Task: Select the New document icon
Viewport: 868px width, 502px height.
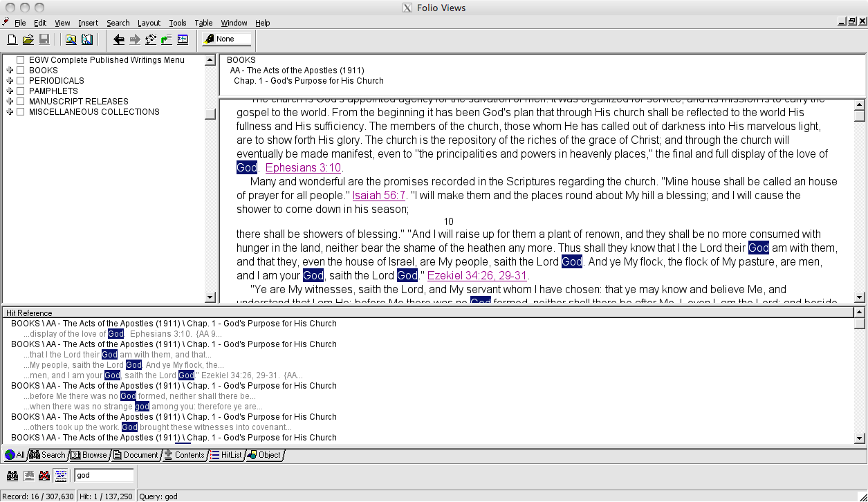Action: pyautogui.click(x=12, y=39)
